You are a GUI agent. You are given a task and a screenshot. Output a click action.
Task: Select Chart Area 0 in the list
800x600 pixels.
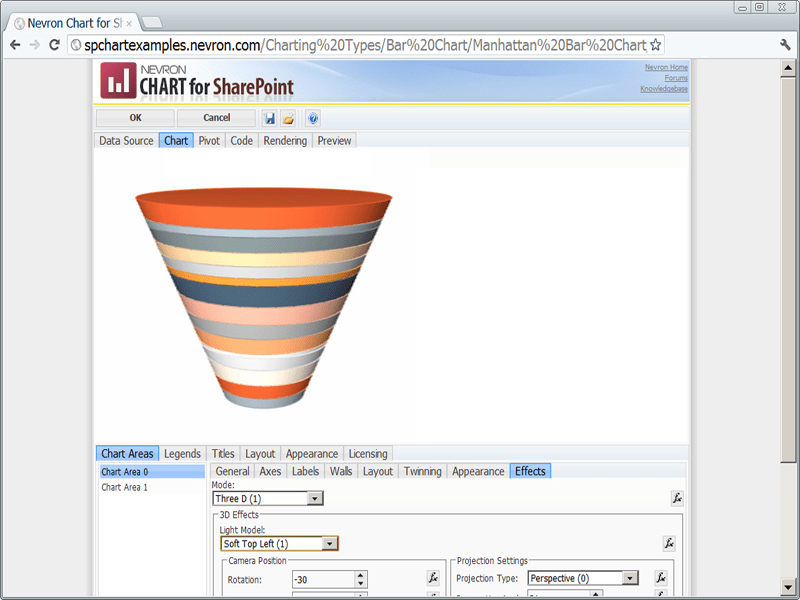[x=127, y=471]
